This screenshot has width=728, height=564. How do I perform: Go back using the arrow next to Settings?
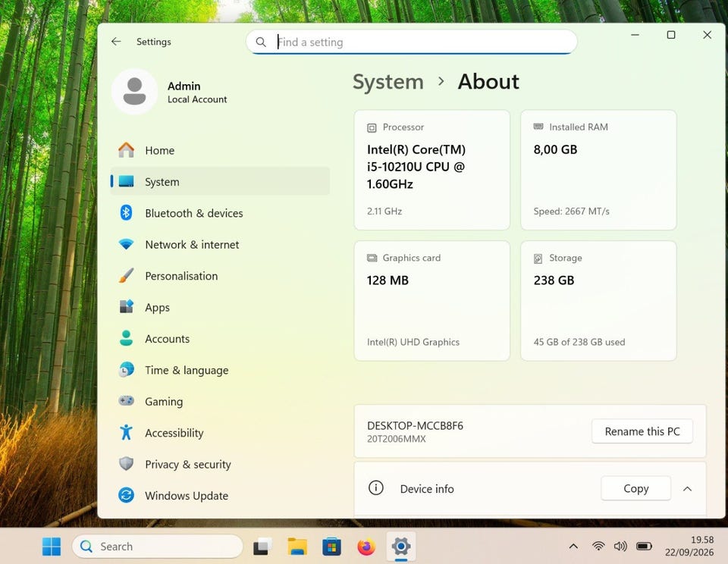116,41
